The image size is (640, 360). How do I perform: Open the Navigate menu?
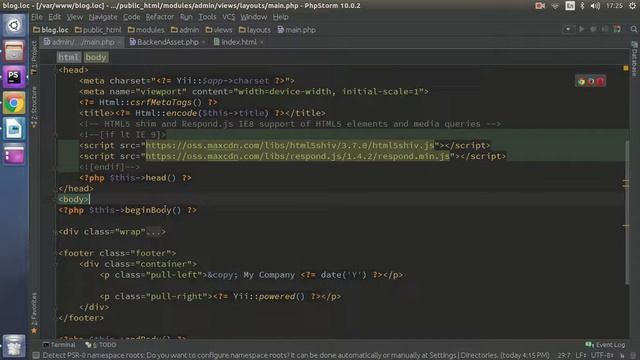point(103,17)
